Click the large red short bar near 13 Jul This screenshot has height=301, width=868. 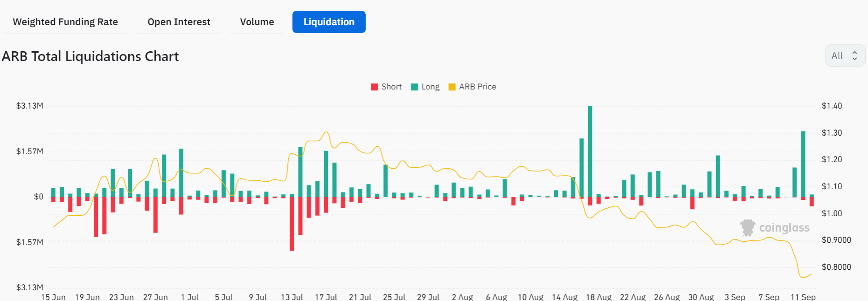292,224
